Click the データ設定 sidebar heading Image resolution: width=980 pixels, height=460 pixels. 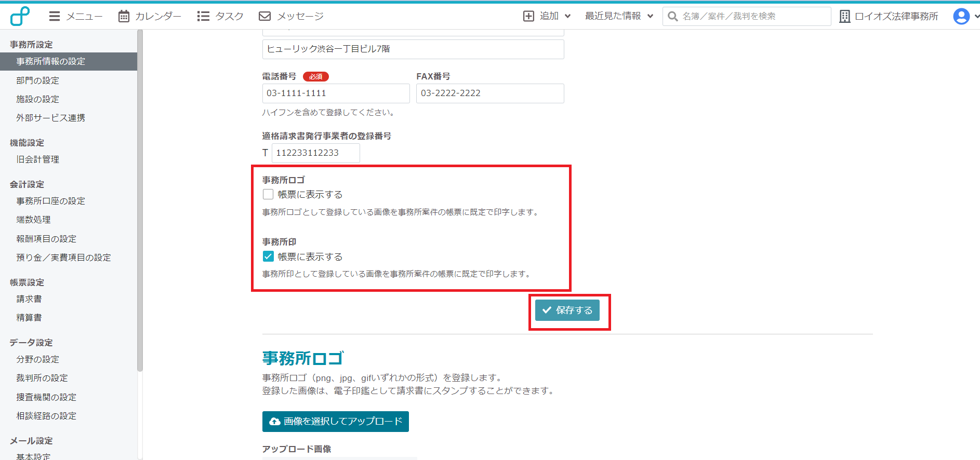[31, 343]
